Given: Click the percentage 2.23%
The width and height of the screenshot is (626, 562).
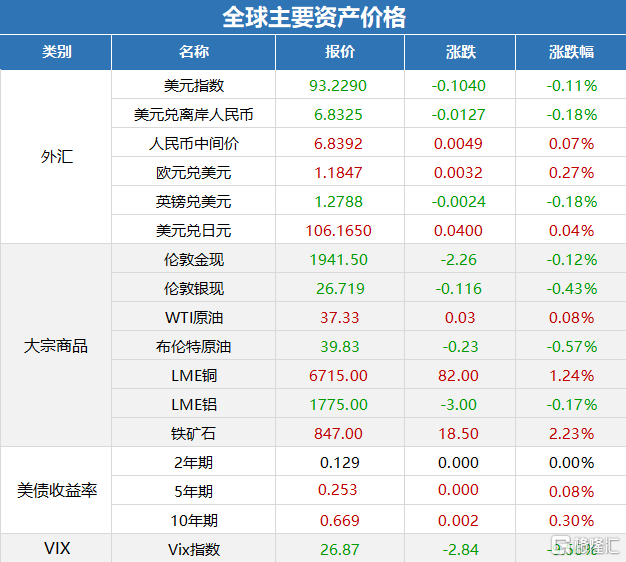Looking at the screenshot, I should (x=572, y=434).
